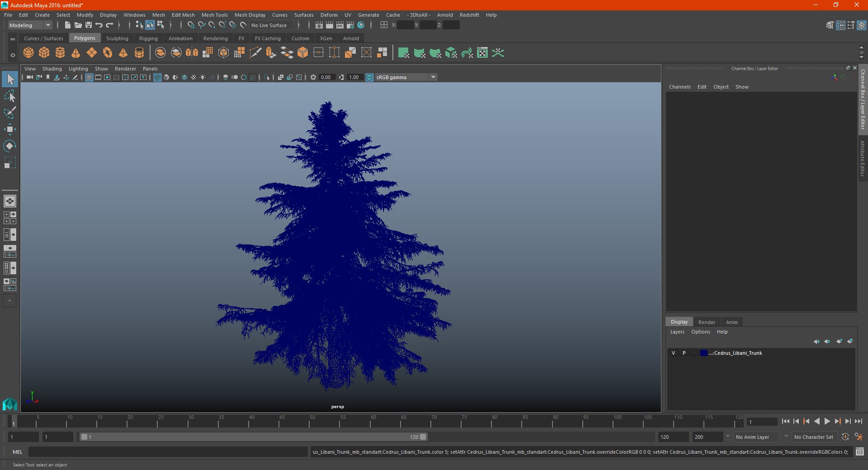Click the No Live Surface field
The height and width of the screenshot is (470, 868).
click(x=271, y=25)
